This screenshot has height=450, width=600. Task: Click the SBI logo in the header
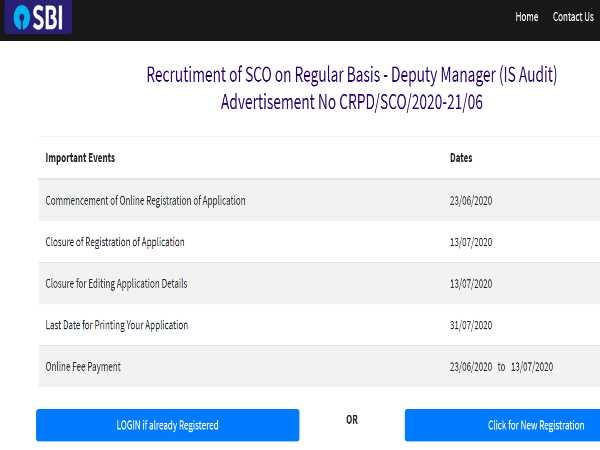click(x=38, y=18)
